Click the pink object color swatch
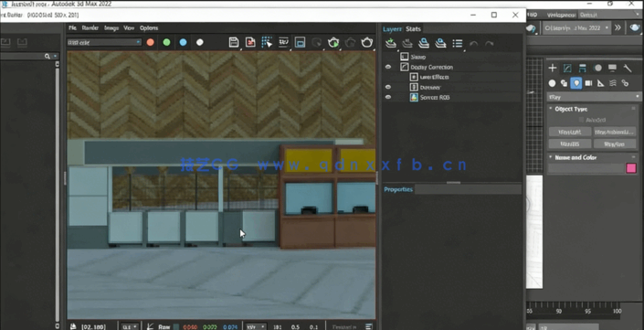The image size is (644, 330). click(x=631, y=168)
